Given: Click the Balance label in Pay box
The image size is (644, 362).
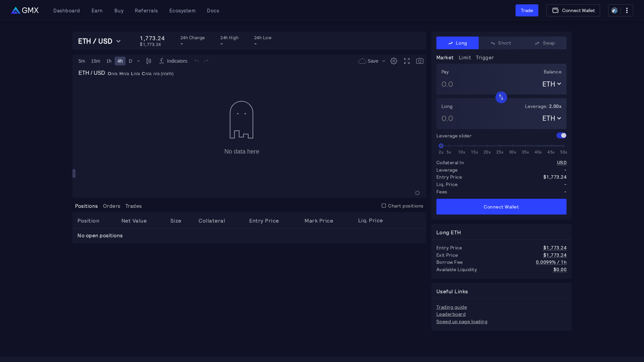Looking at the screenshot, I should tap(552, 72).
